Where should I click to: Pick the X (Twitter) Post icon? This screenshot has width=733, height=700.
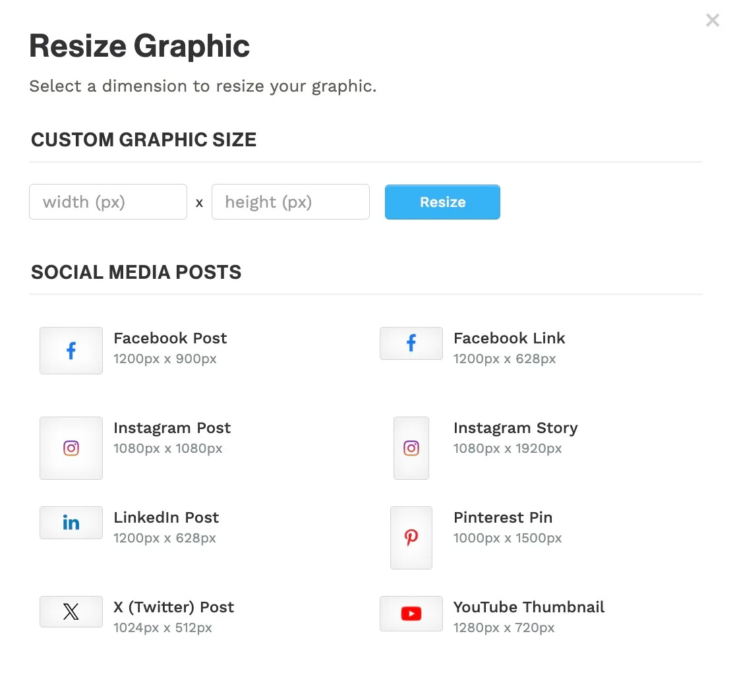click(x=71, y=611)
